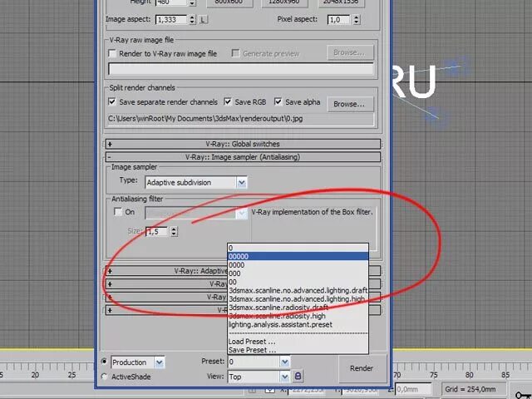
Task: Open the Production mode dropdown arrow
Action: [x=159, y=362]
